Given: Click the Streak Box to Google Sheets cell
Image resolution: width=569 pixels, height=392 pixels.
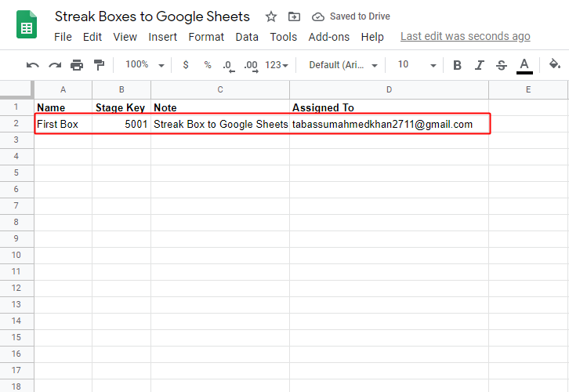Looking at the screenshot, I should pos(220,124).
